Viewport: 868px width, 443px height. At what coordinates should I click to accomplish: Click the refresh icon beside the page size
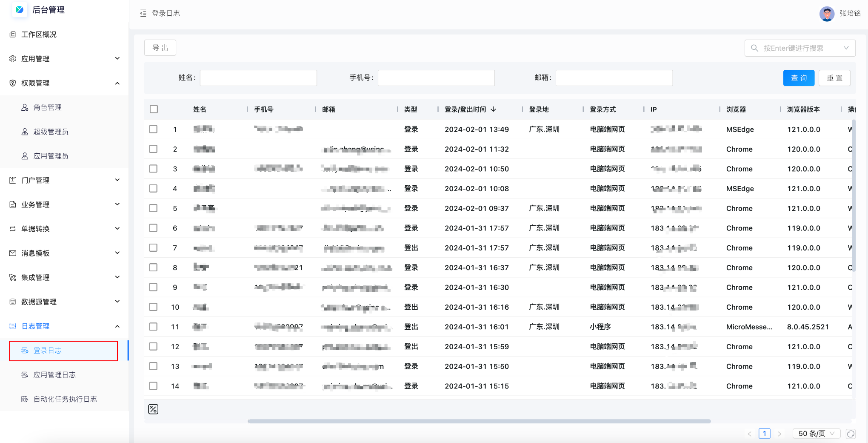(x=851, y=434)
